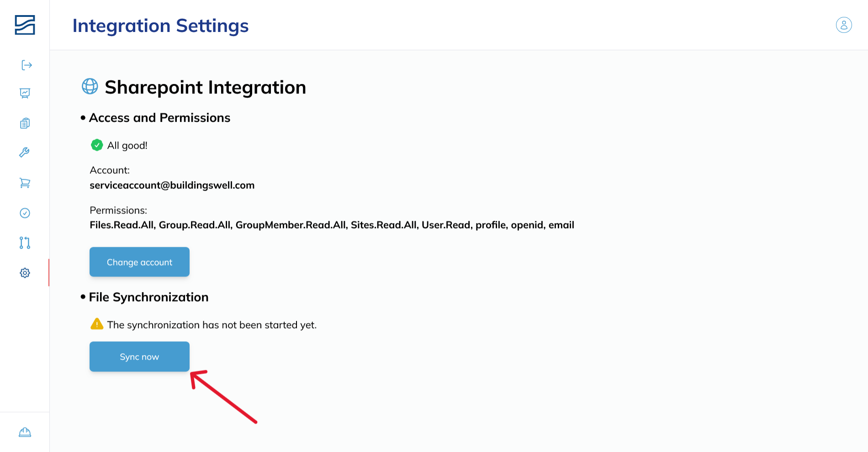
Task: Click the yellow warning triangle icon
Action: pyautogui.click(x=97, y=324)
